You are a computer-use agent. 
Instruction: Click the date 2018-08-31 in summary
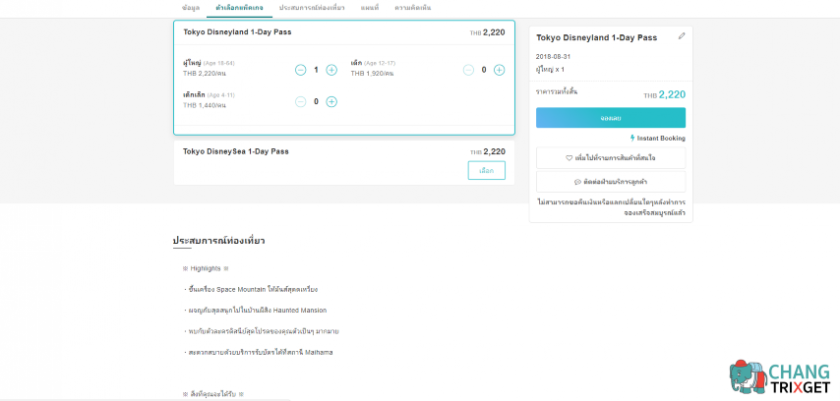click(x=552, y=57)
